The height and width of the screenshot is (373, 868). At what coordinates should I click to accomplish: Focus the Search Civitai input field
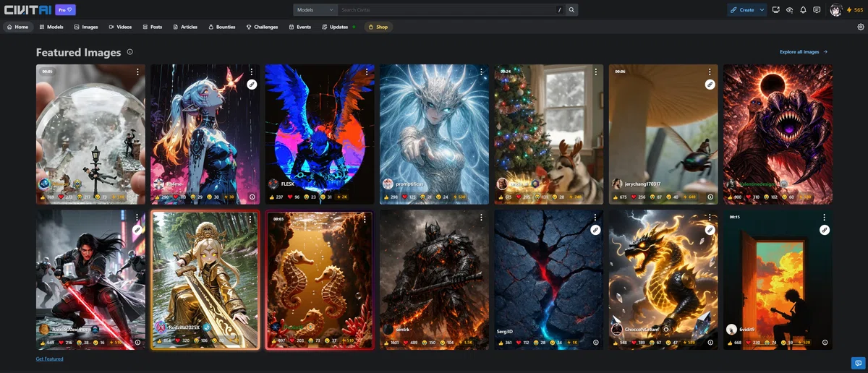447,10
